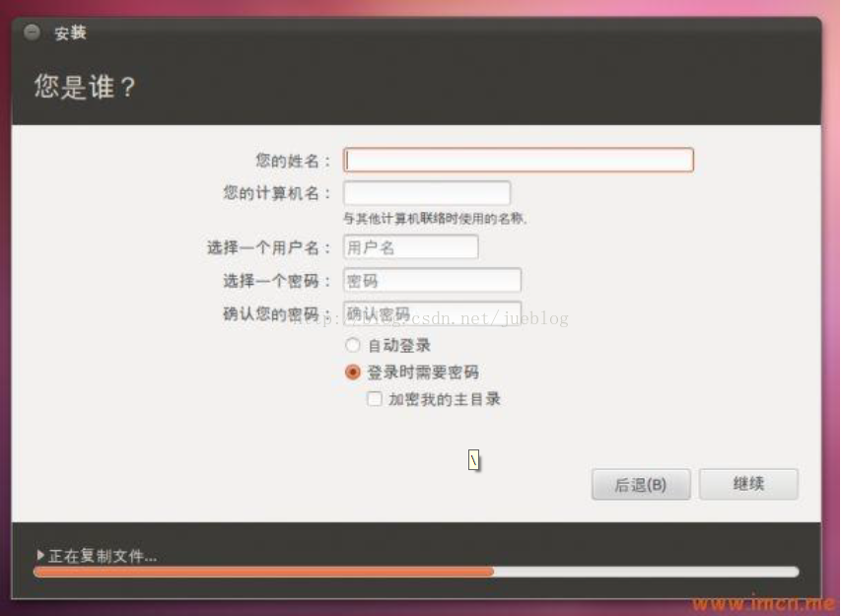Focus the 您的计算机名 text field

(426, 192)
